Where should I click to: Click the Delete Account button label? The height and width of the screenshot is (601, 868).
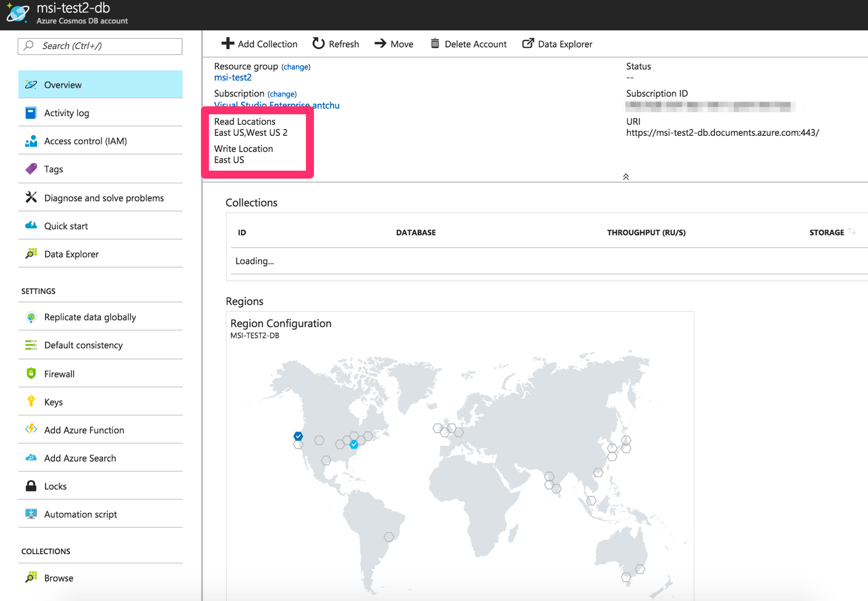coord(476,44)
